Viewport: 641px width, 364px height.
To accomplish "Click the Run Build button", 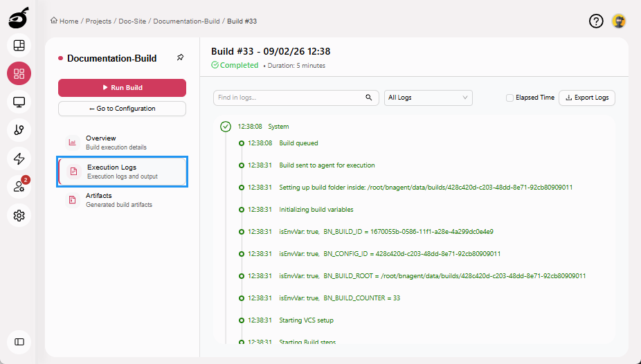I will [123, 88].
